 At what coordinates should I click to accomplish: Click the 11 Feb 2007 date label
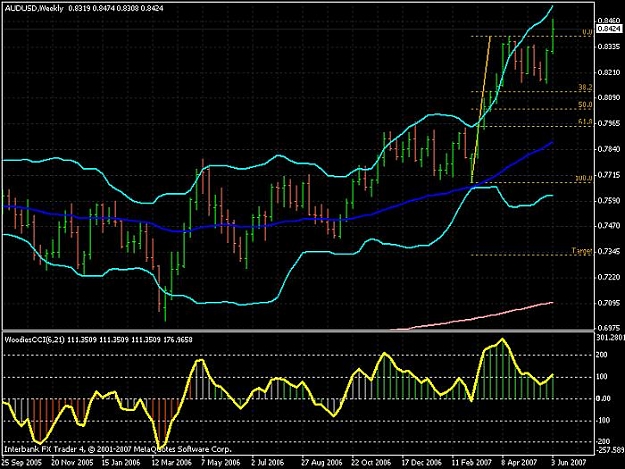[x=472, y=463]
